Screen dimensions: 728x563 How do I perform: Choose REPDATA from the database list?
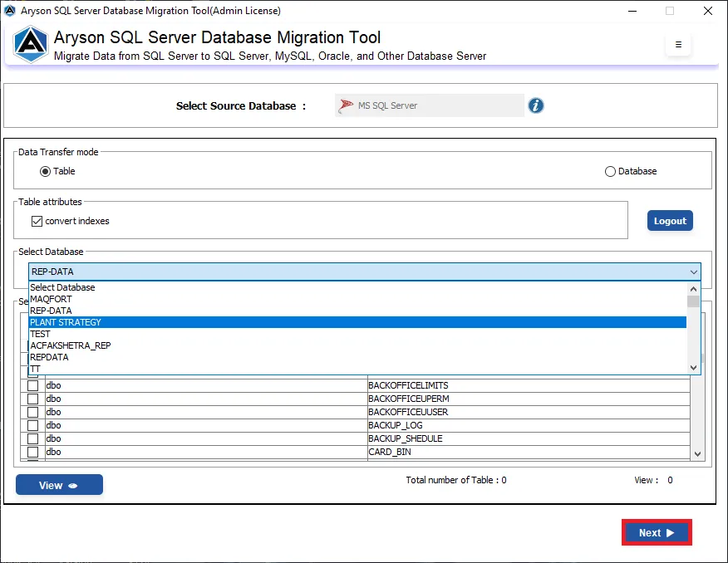357,357
